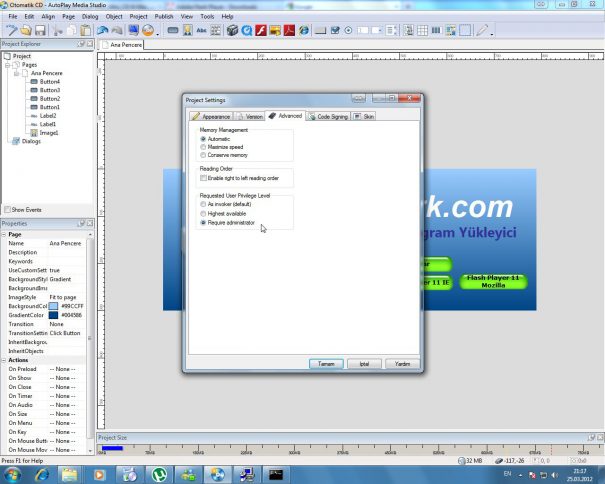The image size is (605, 484).
Task: Collapse the Ana Pencere tree node
Action: [x=16, y=73]
